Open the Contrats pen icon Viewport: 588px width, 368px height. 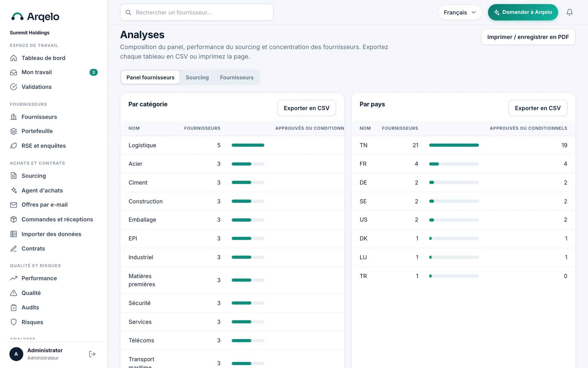pos(14,249)
